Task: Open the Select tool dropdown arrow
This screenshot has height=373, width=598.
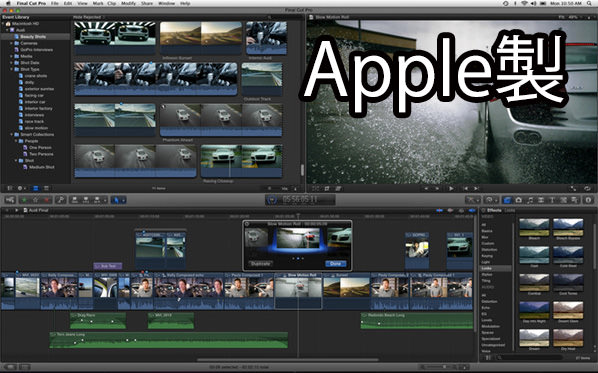Action: coord(123,200)
